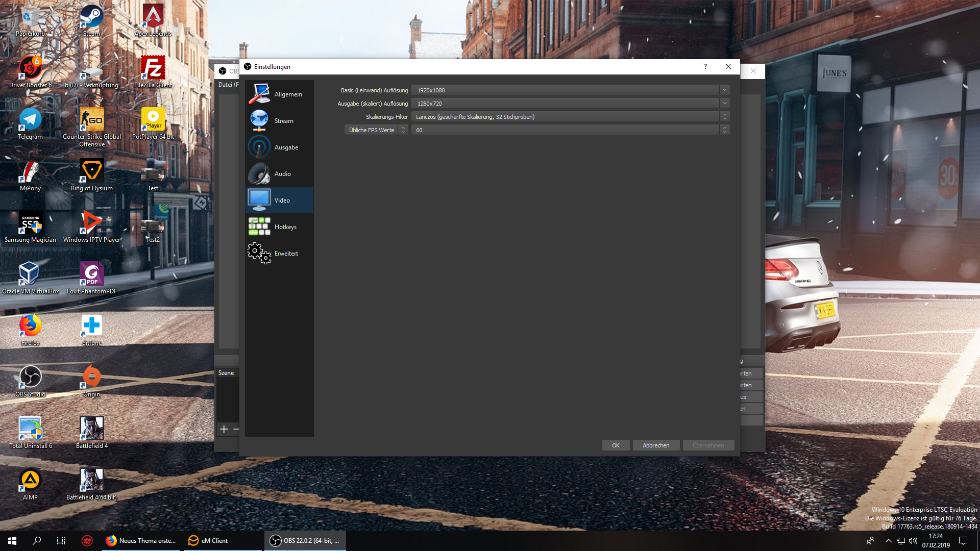The width and height of the screenshot is (980, 551).
Task: Open the FPS value 60 selector
Action: [x=570, y=130]
